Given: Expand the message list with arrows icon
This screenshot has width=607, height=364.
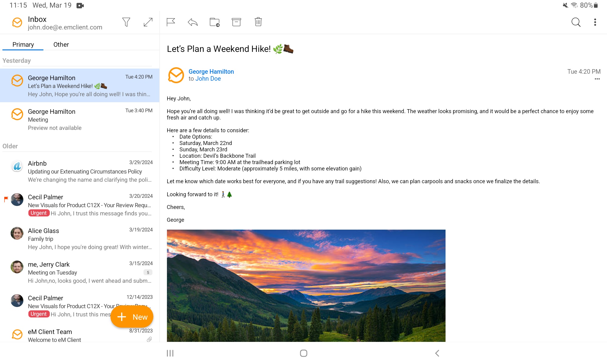Looking at the screenshot, I should click(x=148, y=22).
